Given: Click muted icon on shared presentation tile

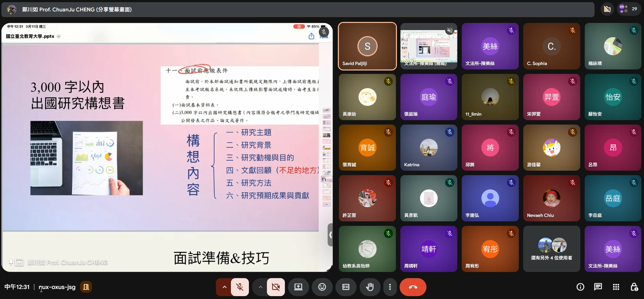Looking at the screenshot, I should click(x=450, y=30).
